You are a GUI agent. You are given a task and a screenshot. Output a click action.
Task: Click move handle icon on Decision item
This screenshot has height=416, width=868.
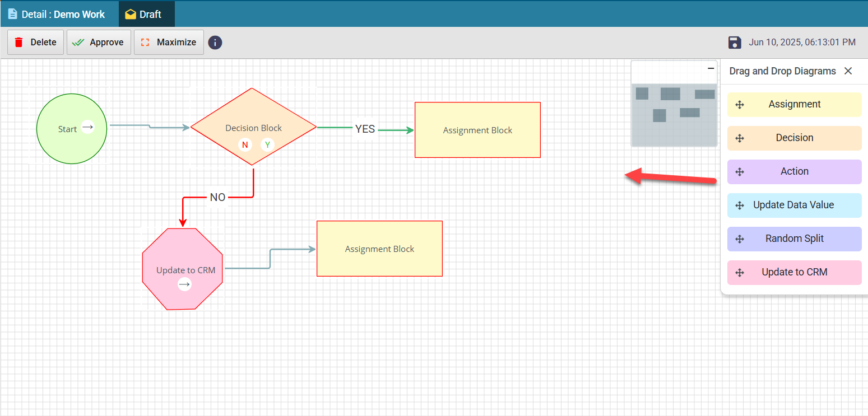pyautogui.click(x=740, y=138)
